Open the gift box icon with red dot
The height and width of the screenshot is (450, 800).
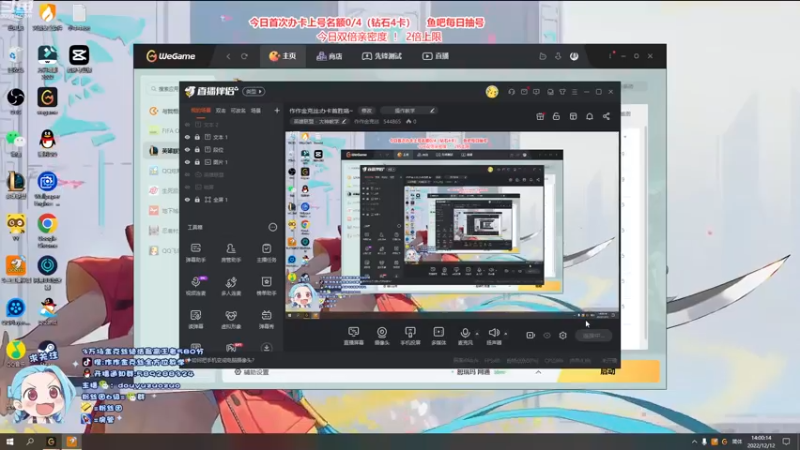(x=540, y=116)
